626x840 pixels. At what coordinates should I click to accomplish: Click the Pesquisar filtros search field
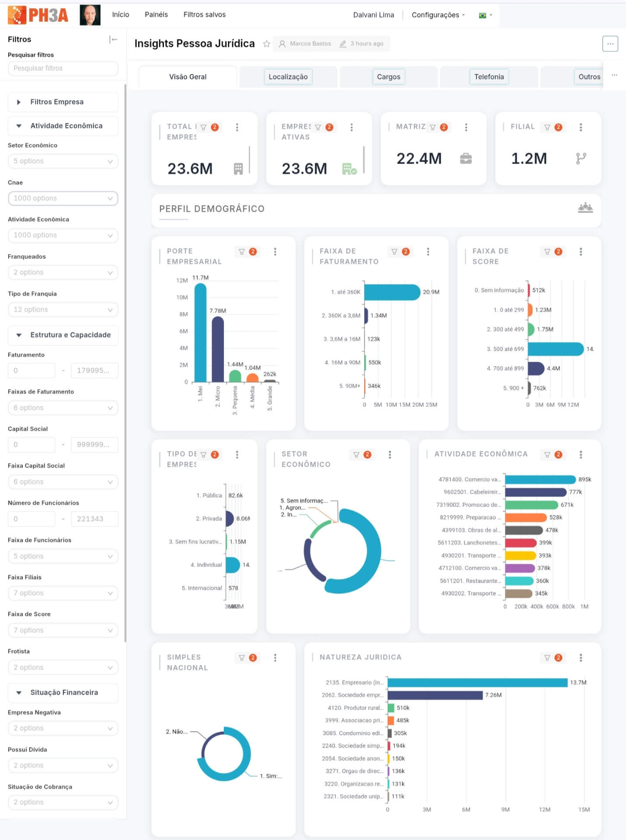click(x=63, y=68)
